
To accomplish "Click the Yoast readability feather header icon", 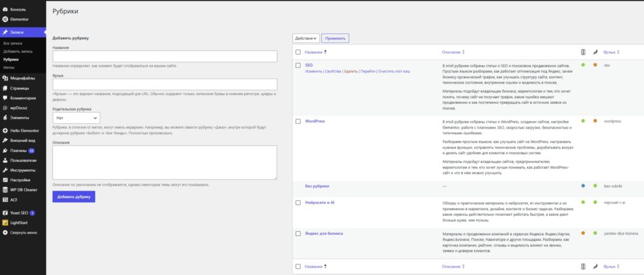I will (595, 52).
